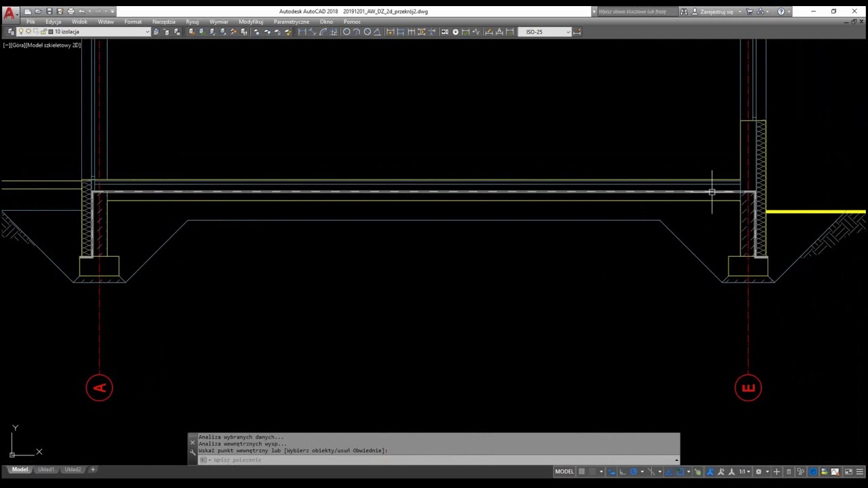Click the Quick Access toolbar customize dropdown arrow
Image resolution: width=868 pixels, height=488 pixels.
point(112,12)
